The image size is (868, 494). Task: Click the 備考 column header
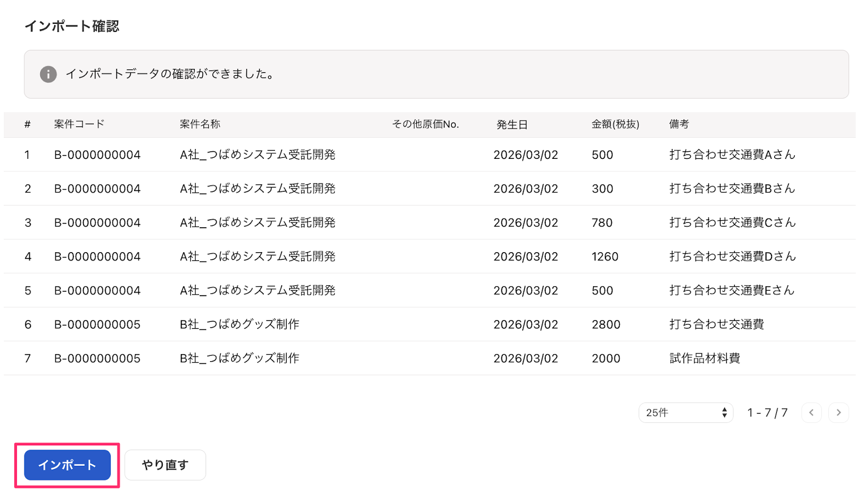(x=679, y=124)
